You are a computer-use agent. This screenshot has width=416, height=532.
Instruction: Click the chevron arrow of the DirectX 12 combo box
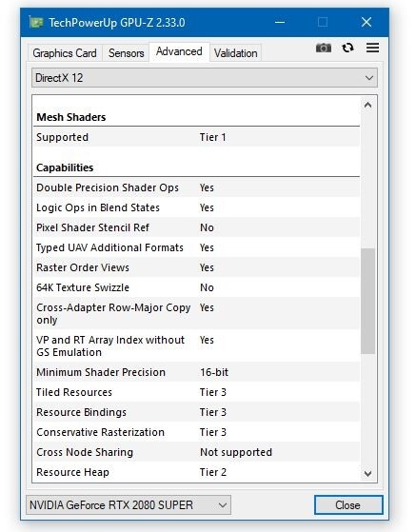[x=369, y=78]
